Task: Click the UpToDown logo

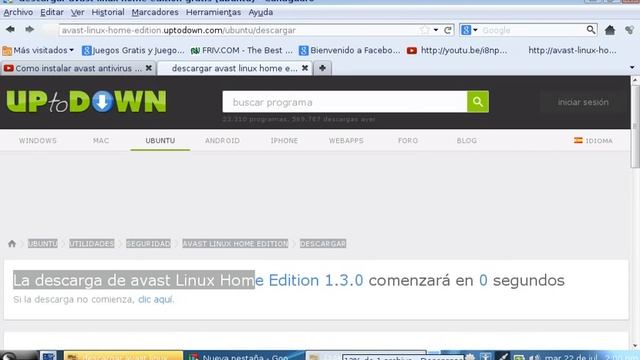Action: [x=87, y=102]
